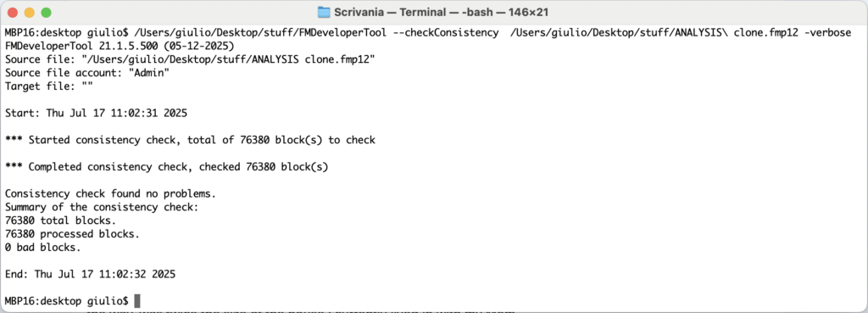Viewport: 868px width, 313px height.
Task: Click the '*** Completed consistency check' line
Action: click(x=166, y=167)
